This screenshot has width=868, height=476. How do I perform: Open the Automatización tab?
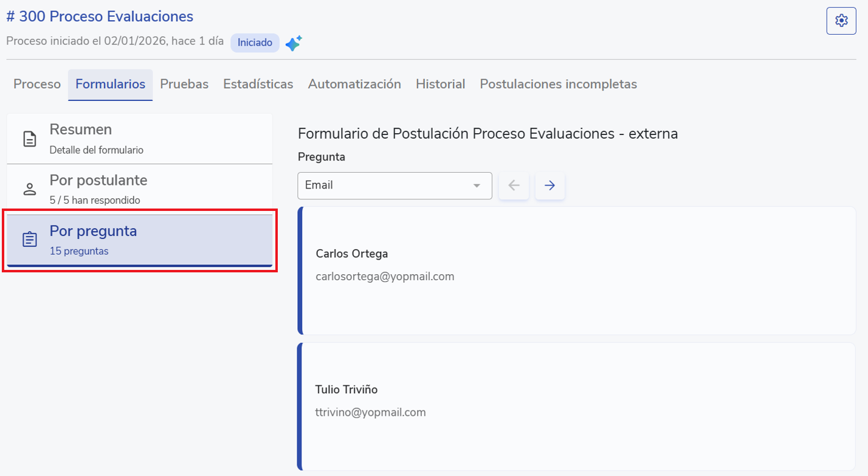[354, 85]
